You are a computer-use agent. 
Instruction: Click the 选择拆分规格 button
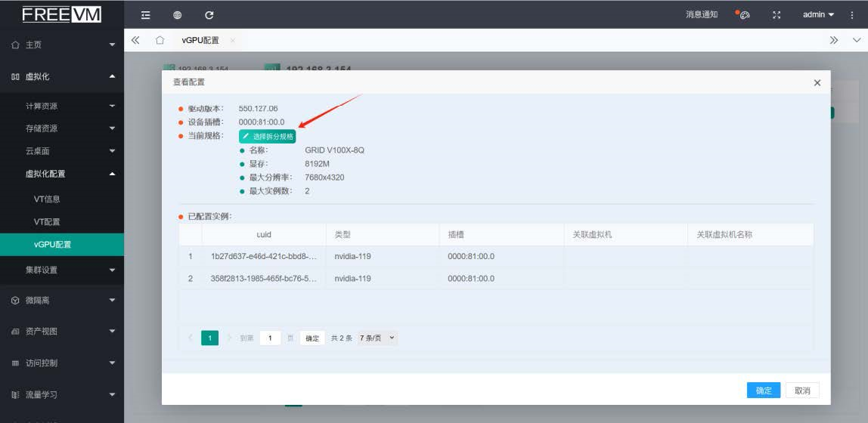(x=268, y=136)
